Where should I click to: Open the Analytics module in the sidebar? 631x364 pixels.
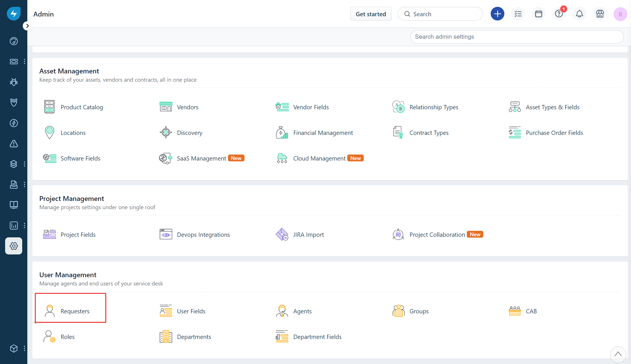[13, 225]
